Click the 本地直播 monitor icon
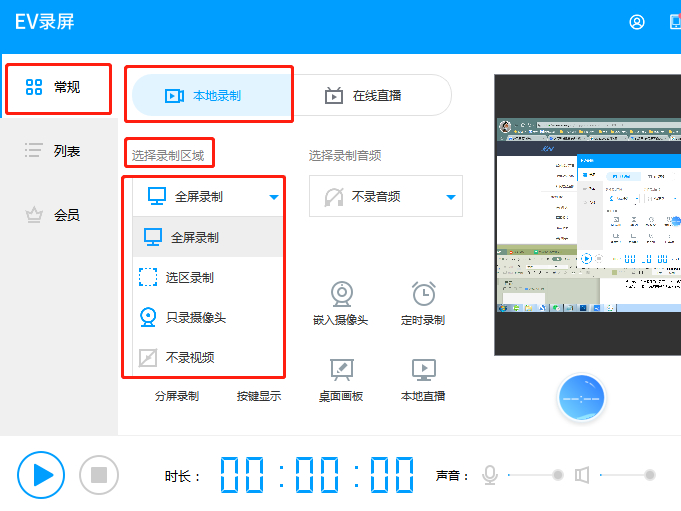The height and width of the screenshot is (511, 681). (423, 370)
